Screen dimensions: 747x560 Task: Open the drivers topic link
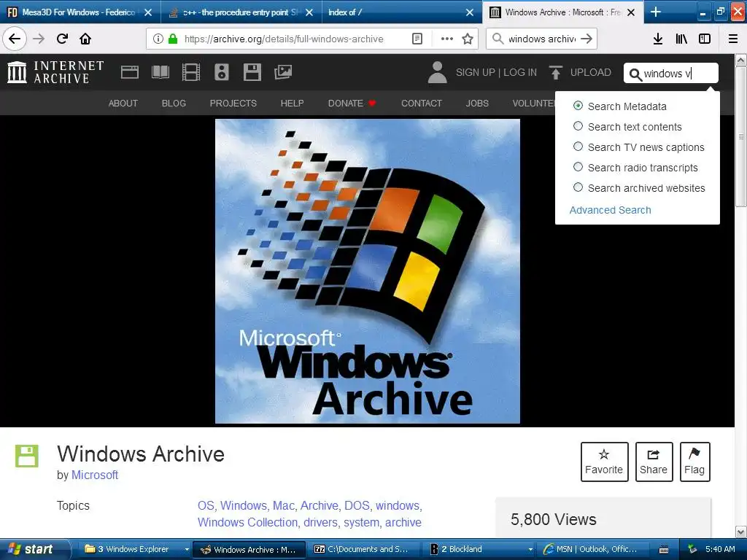coord(321,522)
